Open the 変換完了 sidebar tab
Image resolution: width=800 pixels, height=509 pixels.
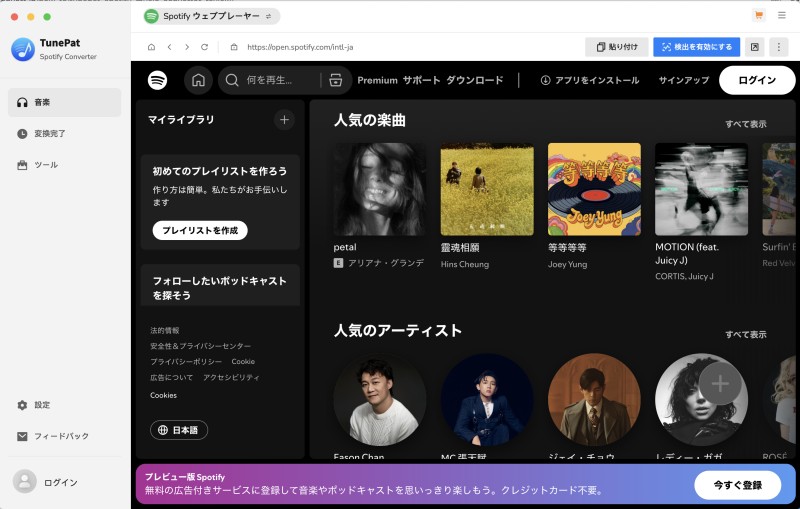(64, 134)
